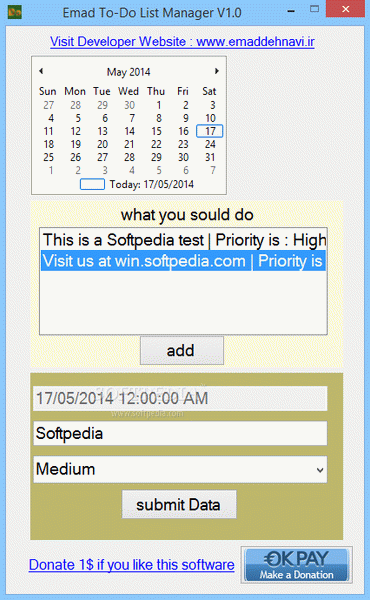Select May 17 in the calendar
The height and width of the screenshot is (600, 370).
pyautogui.click(x=210, y=131)
